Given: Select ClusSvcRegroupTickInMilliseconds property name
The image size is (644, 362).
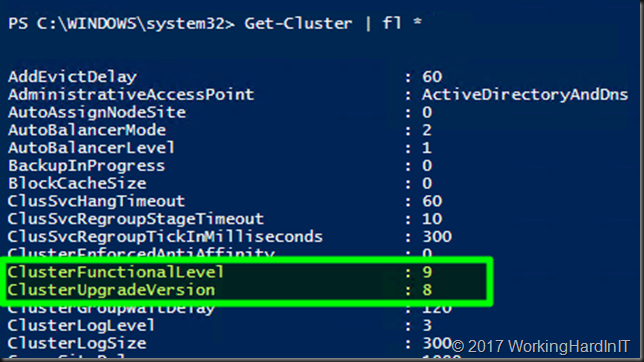Looking at the screenshot, I should coord(165,237).
